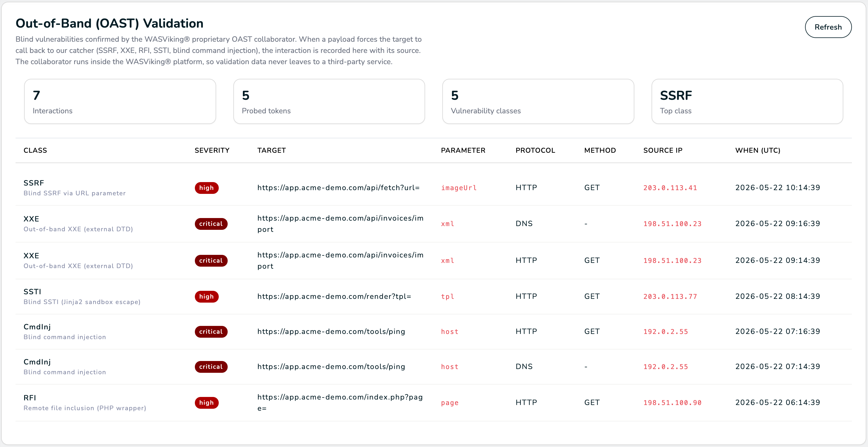Click the index.php?page= target URL
Screen dimensions: 868x447
point(340,403)
